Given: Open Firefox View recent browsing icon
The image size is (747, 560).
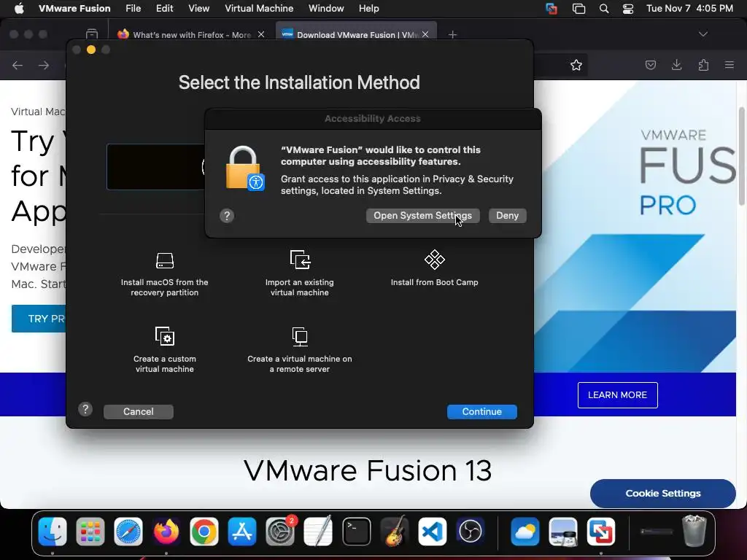Looking at the screenshot, I should pyautogui.click(x=91, y=34).
